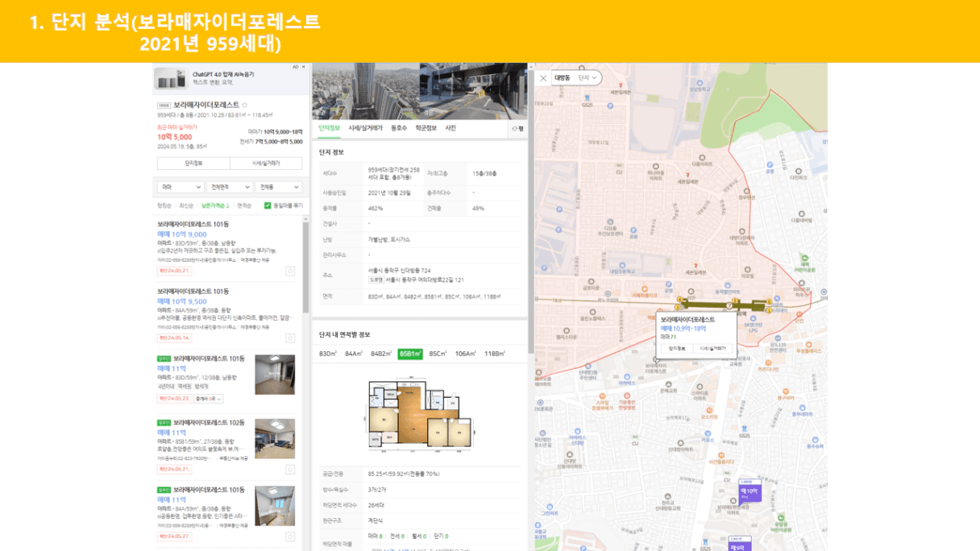This screenshot has height=551, width=980.
Task: Select the 118Bm² area type tab
Action: (494, 354)
